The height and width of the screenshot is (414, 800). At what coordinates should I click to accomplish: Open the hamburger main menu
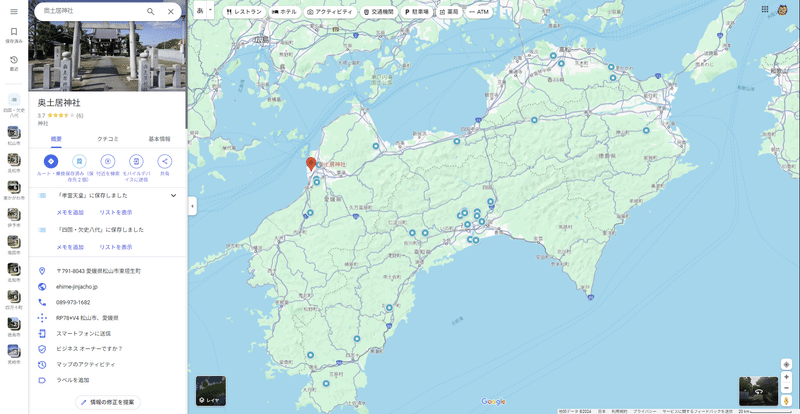click(x=14, y=11)
